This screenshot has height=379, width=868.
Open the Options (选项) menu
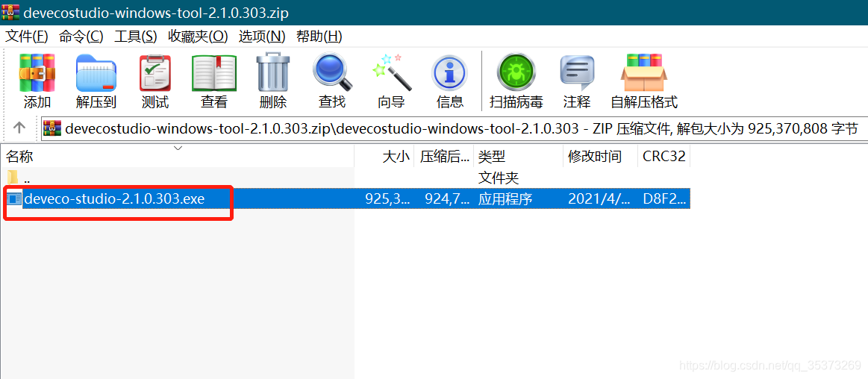point(262,37)
